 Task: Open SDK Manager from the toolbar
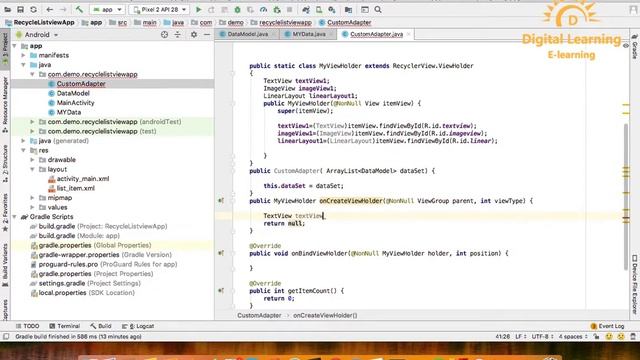coord(332,9)
